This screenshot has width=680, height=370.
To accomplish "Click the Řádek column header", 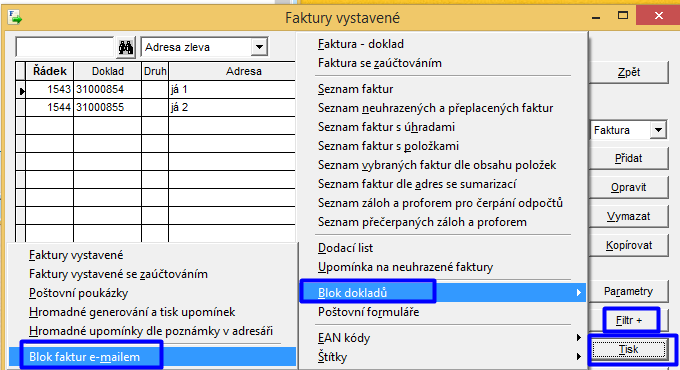I will click(49, 71).
